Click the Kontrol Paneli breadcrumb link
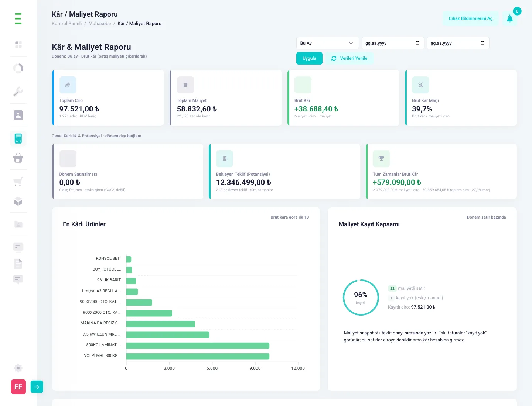This screenshot has width=532, height=406. (67, 23)
